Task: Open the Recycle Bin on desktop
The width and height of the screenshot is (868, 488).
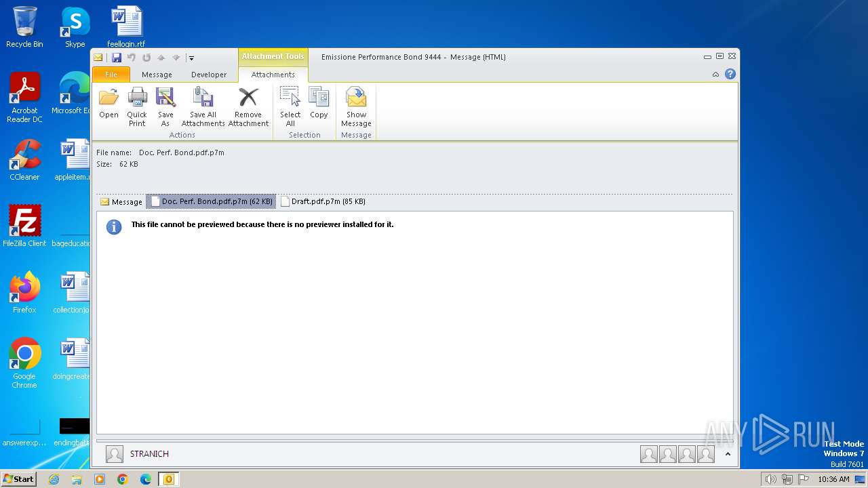Action: tap(24, 27)
